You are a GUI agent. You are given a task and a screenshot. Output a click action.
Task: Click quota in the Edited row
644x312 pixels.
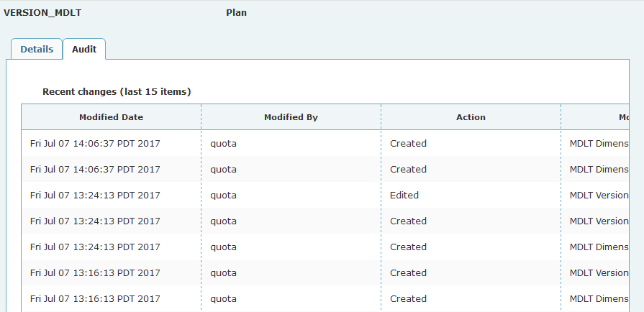[x=223, y=195]
